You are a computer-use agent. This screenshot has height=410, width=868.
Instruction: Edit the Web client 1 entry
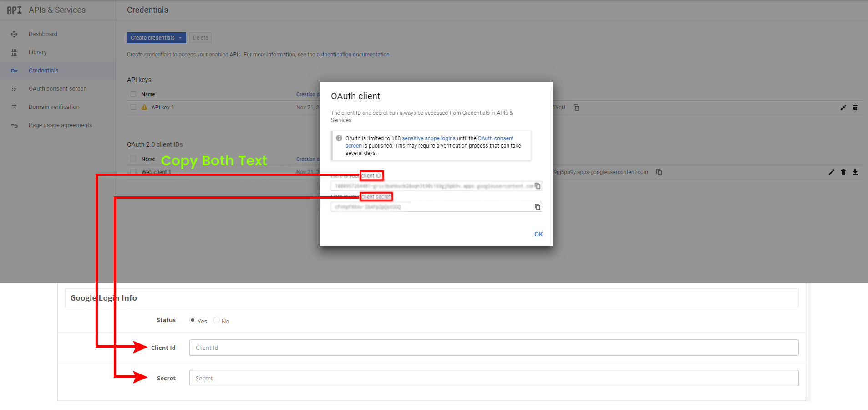[831, 172]
